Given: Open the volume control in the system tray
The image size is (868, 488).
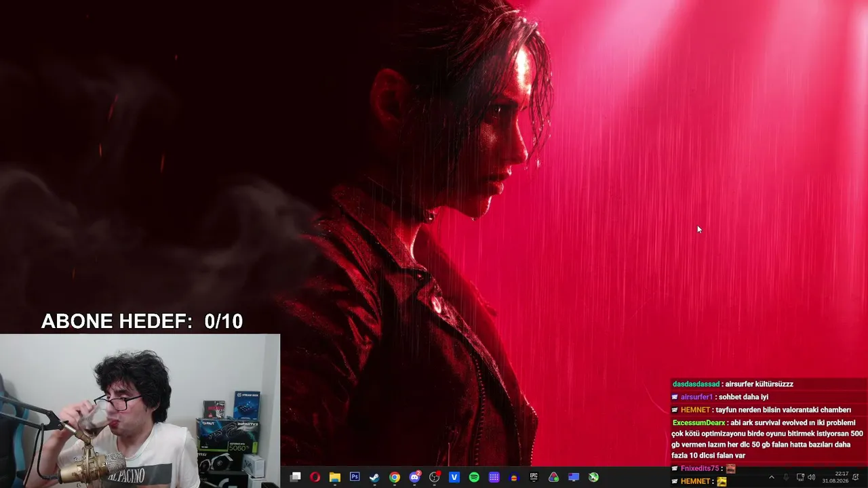Looking at the screenshot, I should tap(812, 477).
